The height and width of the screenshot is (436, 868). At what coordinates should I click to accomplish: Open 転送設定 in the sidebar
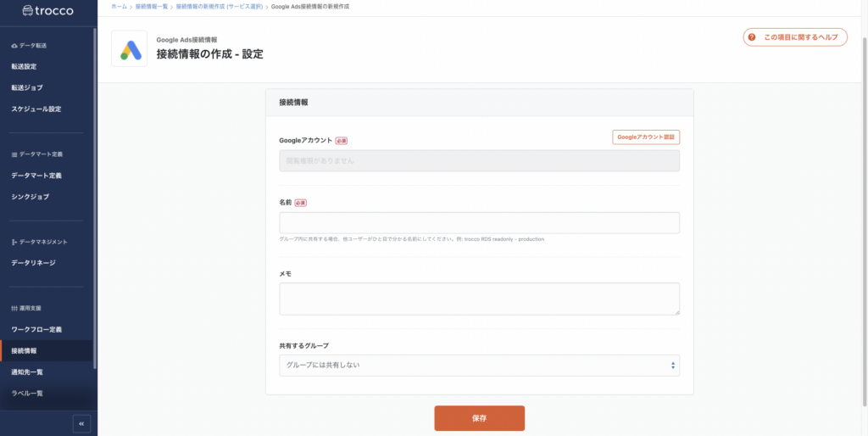(24, 66)
